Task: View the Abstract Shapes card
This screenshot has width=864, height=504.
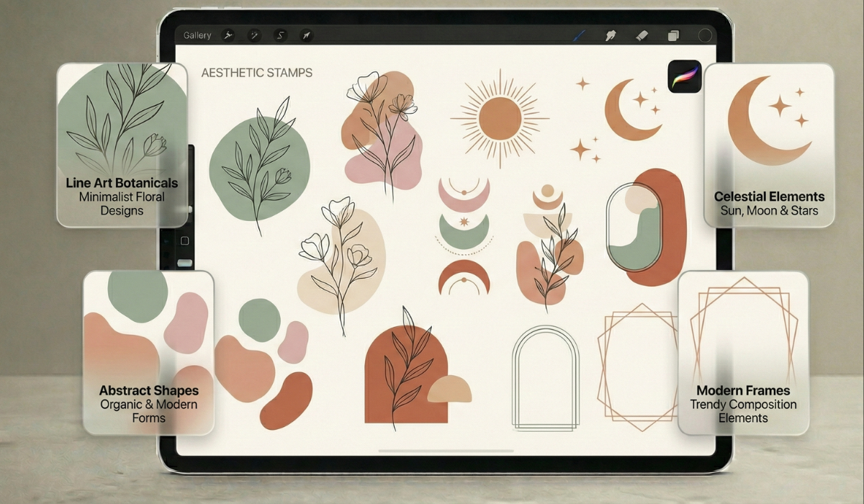Action: [148, 353]
